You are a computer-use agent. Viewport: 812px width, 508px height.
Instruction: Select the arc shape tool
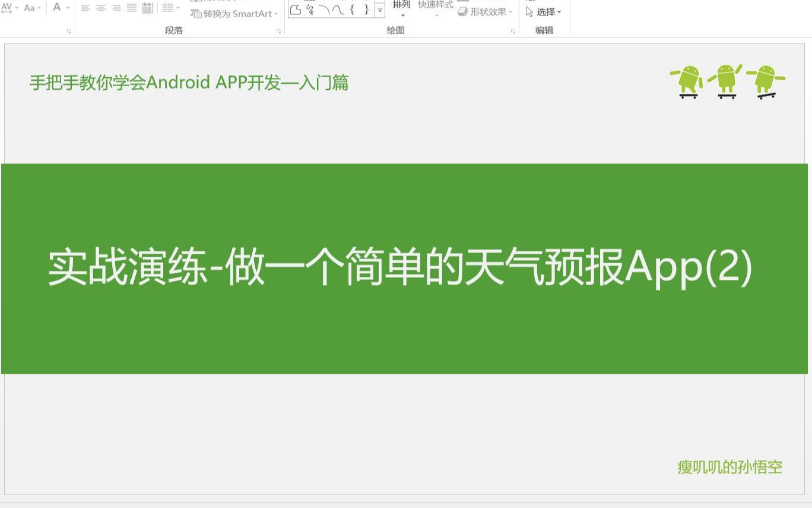(x=324, y=10)
